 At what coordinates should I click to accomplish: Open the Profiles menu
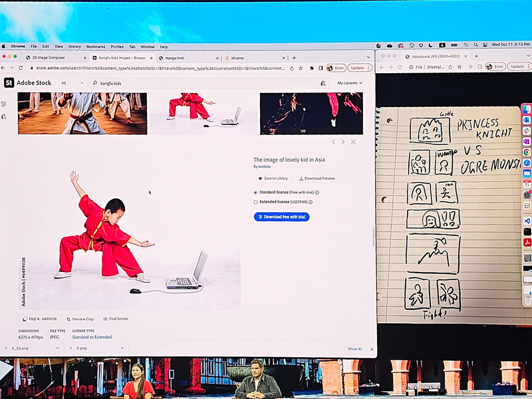click(x=117, y=47)
